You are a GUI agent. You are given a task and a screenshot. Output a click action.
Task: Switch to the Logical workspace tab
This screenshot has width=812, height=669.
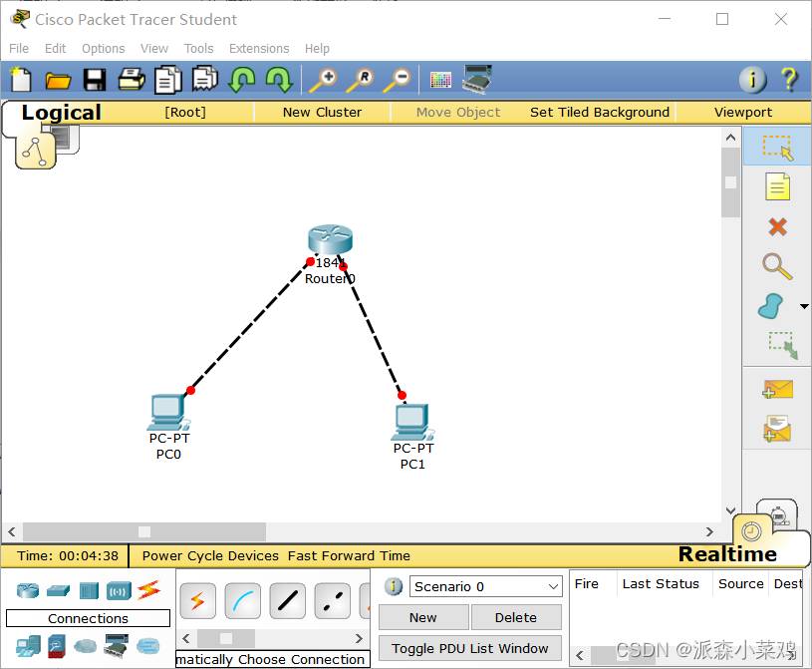click(x=61, y=113)
